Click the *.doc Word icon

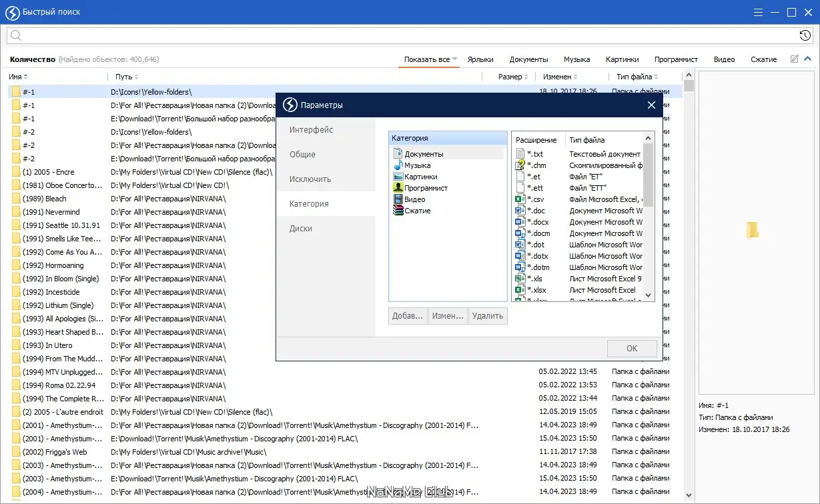pyautogui.click(x=520, y=211)
